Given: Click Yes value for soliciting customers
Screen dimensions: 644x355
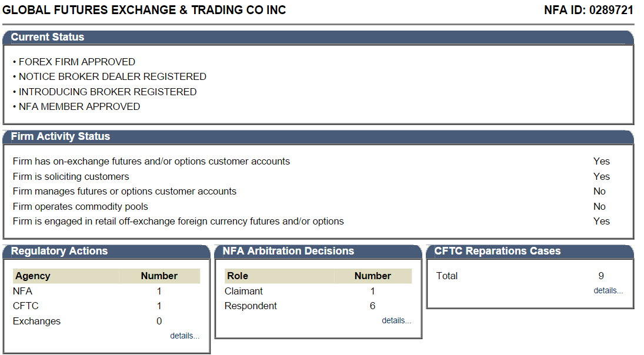Looking at the screenshot, I should 601,176.
